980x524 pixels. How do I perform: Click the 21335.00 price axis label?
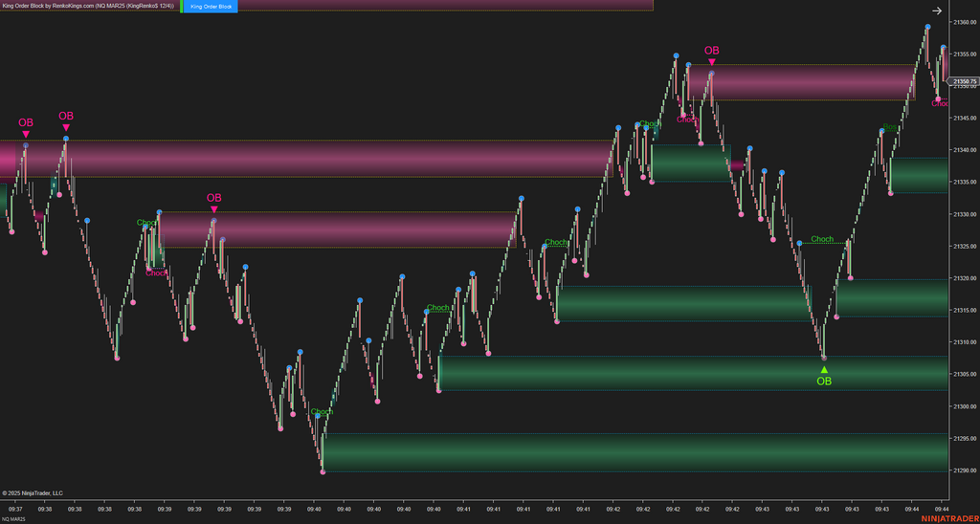[965, 182]
